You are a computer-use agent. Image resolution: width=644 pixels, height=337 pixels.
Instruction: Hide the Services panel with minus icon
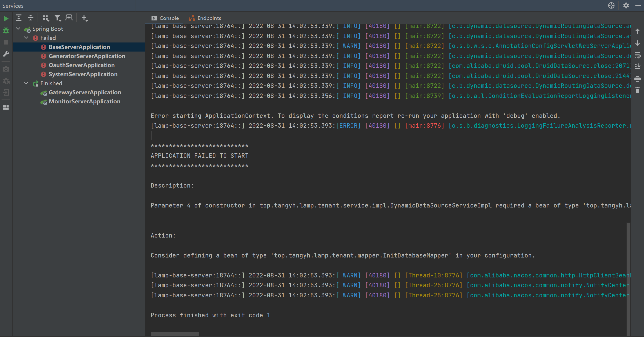point(638,5)
